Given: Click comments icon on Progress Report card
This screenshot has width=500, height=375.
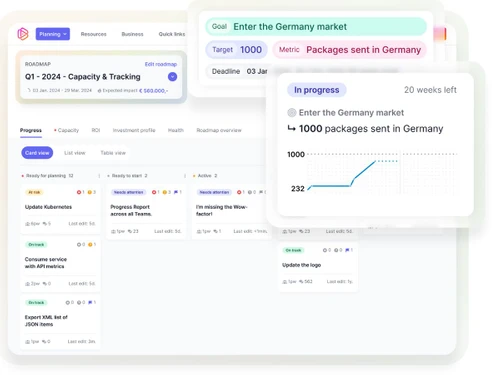Looking at the screenshot, I should tap(130, 231).
